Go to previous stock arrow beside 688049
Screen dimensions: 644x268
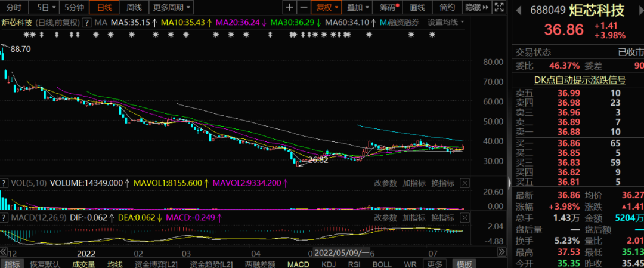point(519,10)
